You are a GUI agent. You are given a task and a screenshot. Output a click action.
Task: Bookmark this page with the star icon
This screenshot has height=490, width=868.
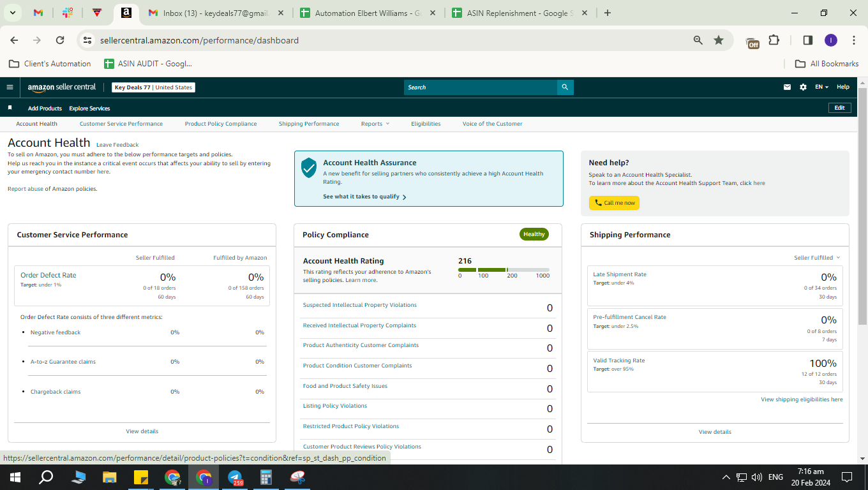click(x=719, y=40)
